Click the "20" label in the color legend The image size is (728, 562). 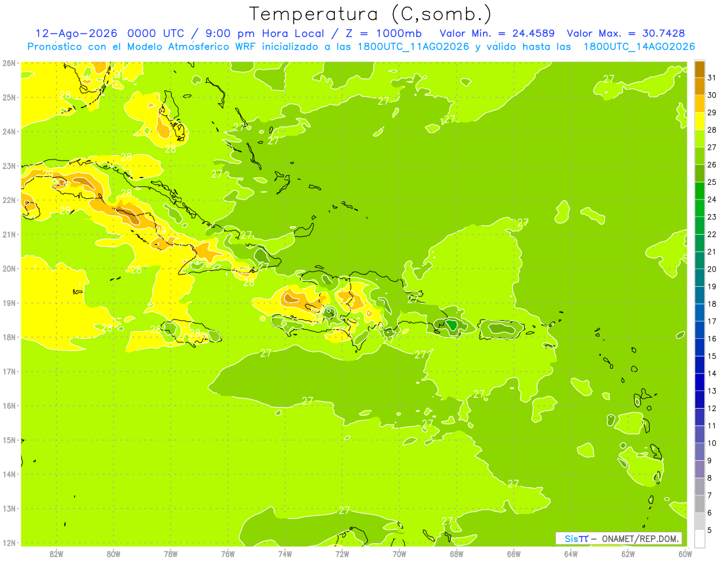coord(712,269)
